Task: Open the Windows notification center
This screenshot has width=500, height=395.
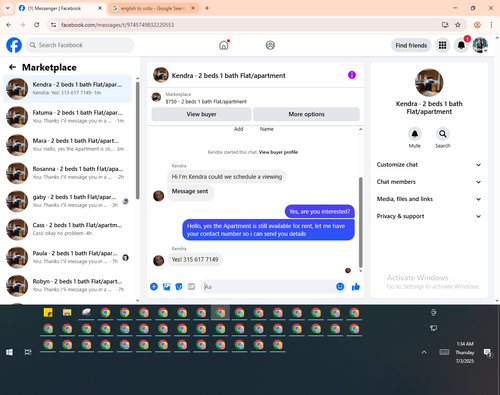Action: [x=488, y=353]
